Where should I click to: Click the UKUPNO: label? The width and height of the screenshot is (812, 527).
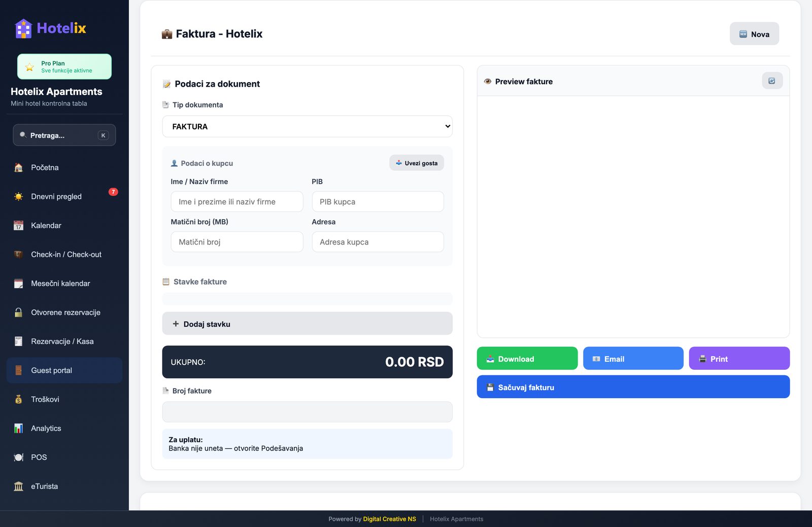click(188, 362)
